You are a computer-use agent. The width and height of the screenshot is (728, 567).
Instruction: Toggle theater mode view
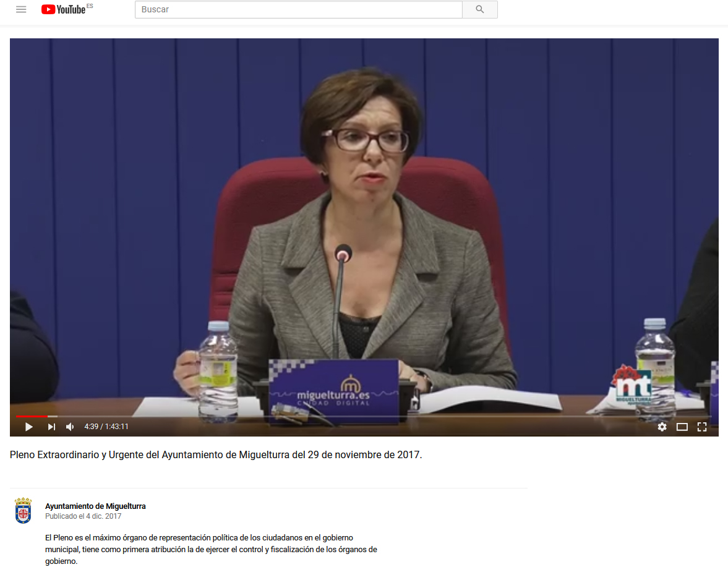[682, 427]
